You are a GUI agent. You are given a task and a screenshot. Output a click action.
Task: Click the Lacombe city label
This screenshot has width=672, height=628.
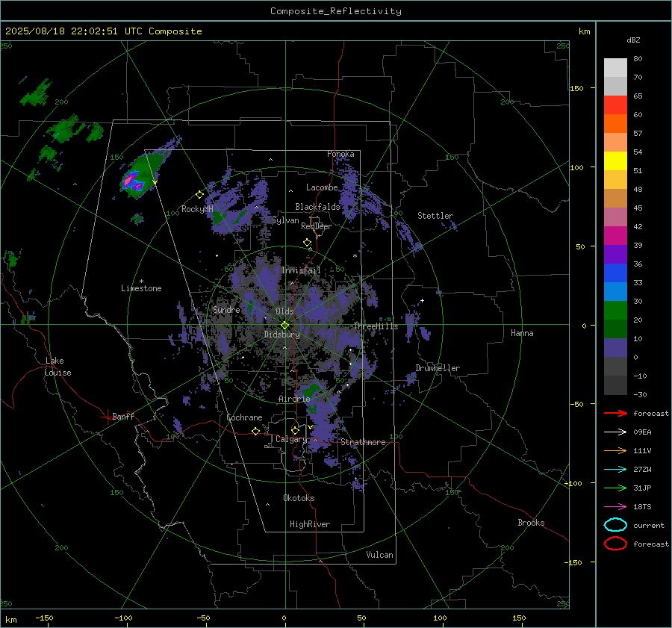click(x=322, y=187)
